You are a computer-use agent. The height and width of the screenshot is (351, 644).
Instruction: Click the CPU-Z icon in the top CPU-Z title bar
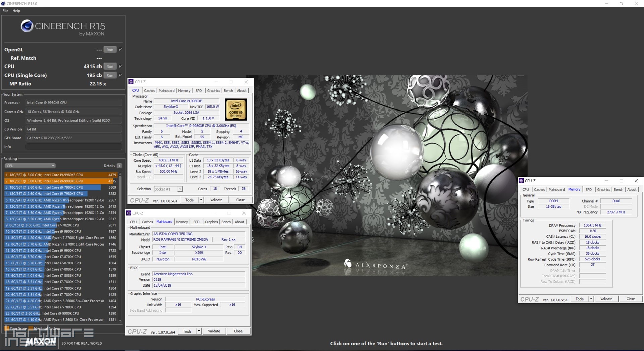[x=131, y=82]
